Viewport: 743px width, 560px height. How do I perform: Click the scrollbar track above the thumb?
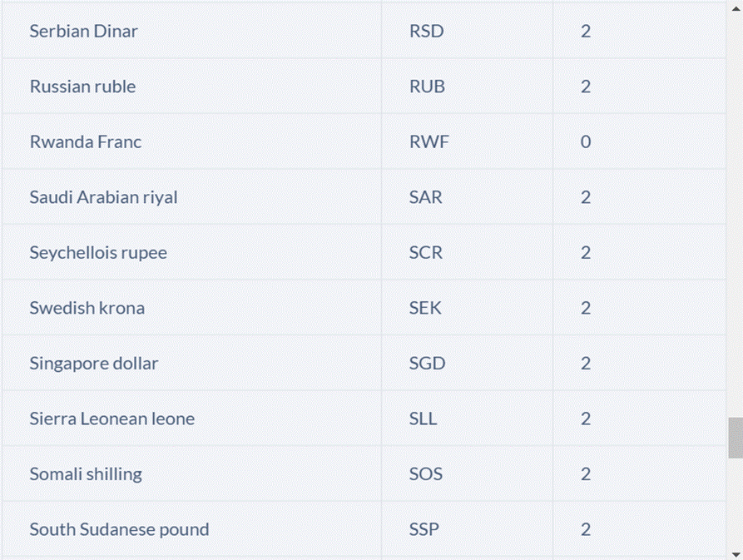pyautogui.click(x=736, y=216)
